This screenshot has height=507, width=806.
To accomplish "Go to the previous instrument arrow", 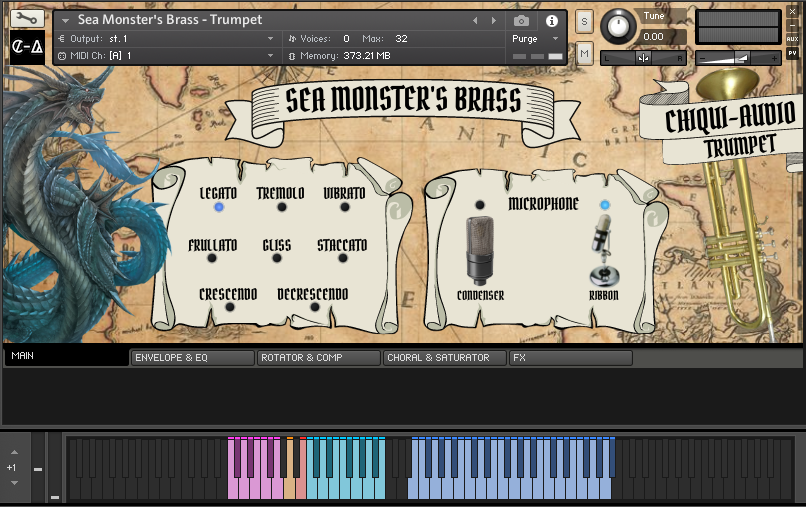I will click(475, 20).
